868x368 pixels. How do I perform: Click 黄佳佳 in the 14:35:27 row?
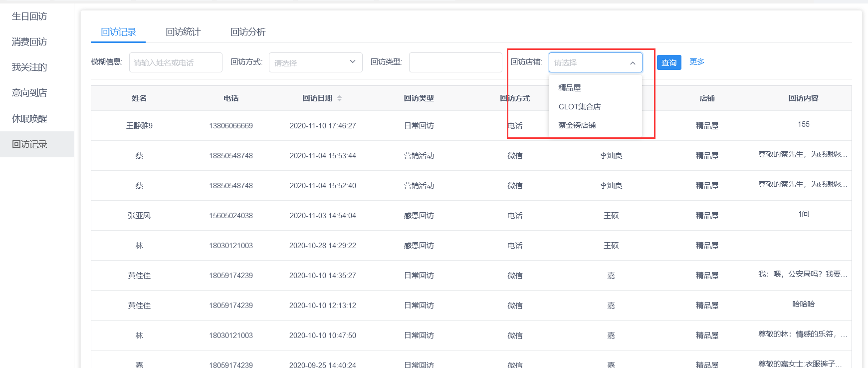139,276
